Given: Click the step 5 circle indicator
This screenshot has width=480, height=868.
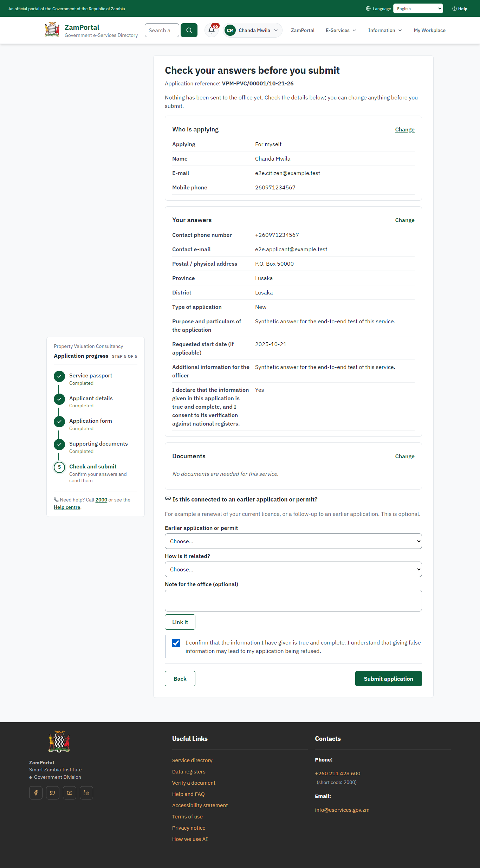Looking at the screenshot, I should [x=59, y=467].
